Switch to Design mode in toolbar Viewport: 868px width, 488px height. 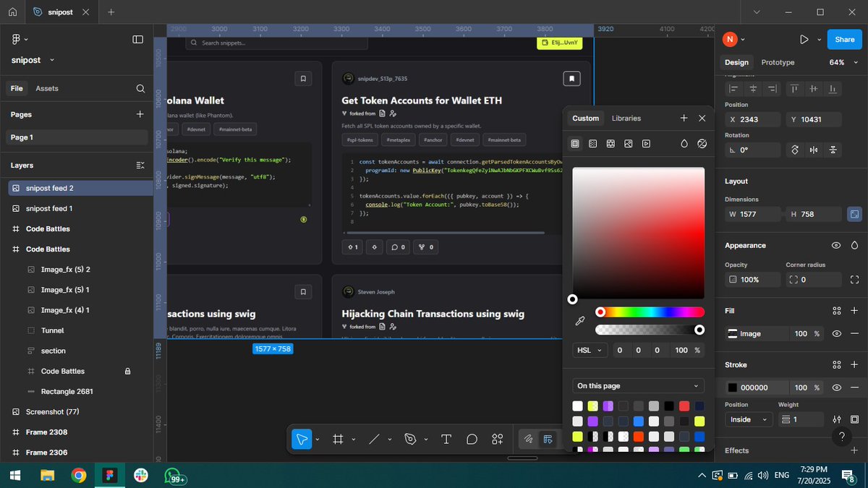pos(548,439)
